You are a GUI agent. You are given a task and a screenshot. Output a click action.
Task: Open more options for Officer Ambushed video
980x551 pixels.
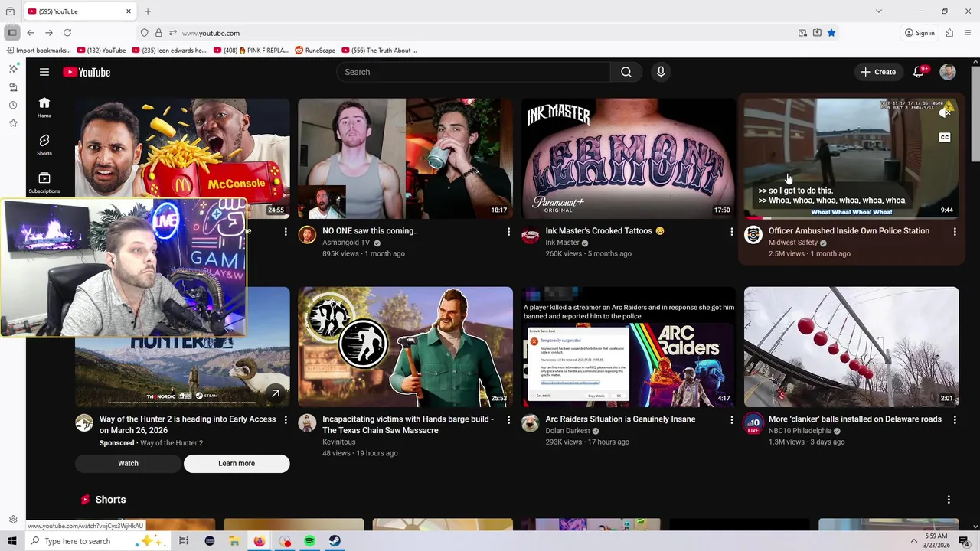coord(955,231)
